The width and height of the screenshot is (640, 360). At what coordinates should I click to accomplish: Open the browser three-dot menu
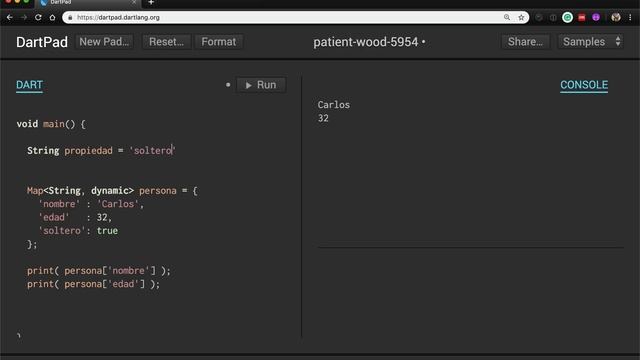[x=630, y=17]
